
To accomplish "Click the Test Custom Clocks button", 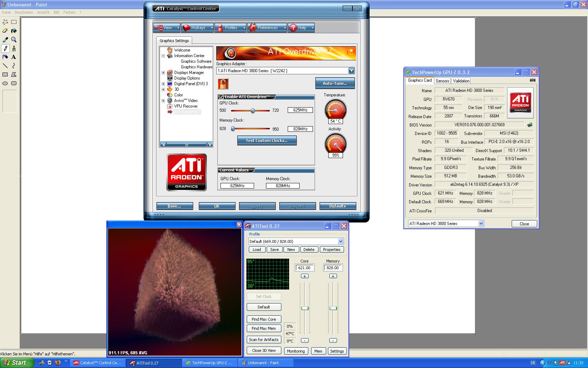I will coord(267,141).
